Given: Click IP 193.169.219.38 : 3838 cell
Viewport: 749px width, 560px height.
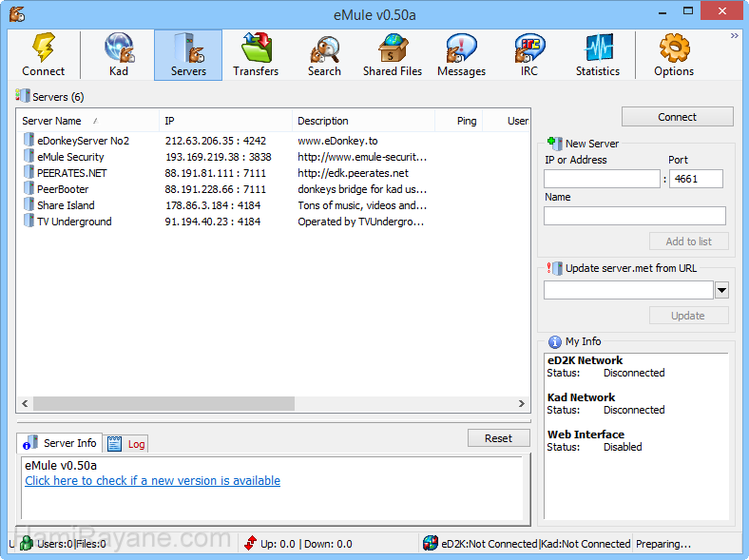Looking at the screenshot, I should tap(219, 157).
